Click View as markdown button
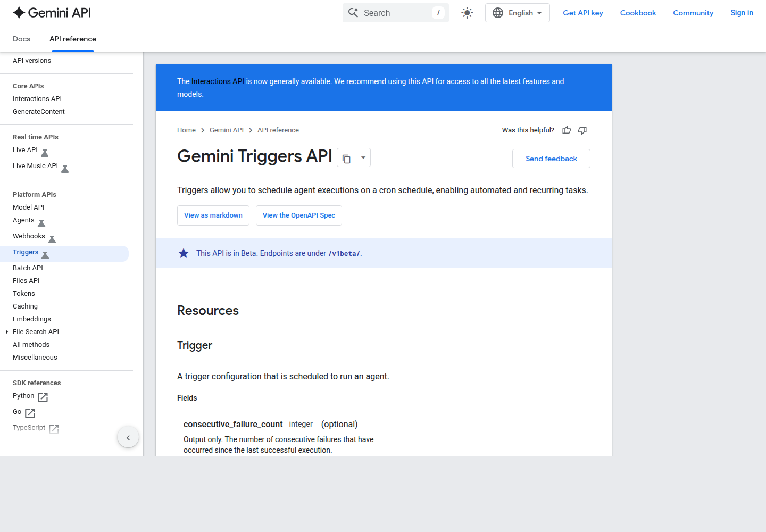 coord(213,215)
